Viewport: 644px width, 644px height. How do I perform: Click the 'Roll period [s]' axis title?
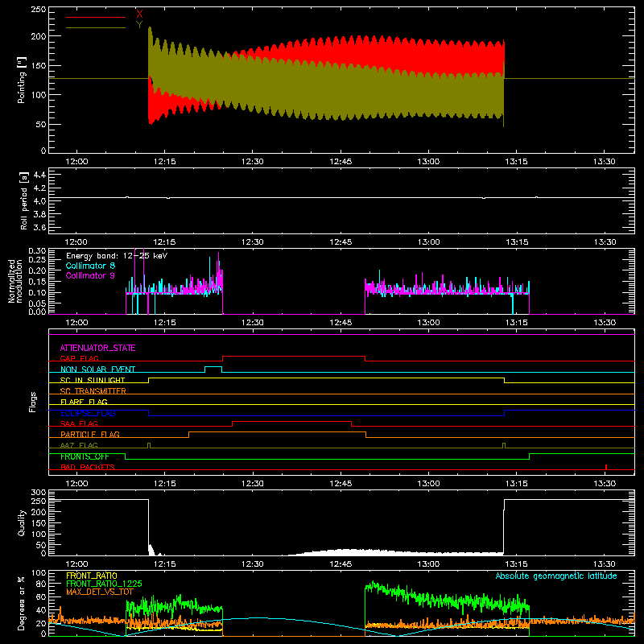[x=23, y=200]
